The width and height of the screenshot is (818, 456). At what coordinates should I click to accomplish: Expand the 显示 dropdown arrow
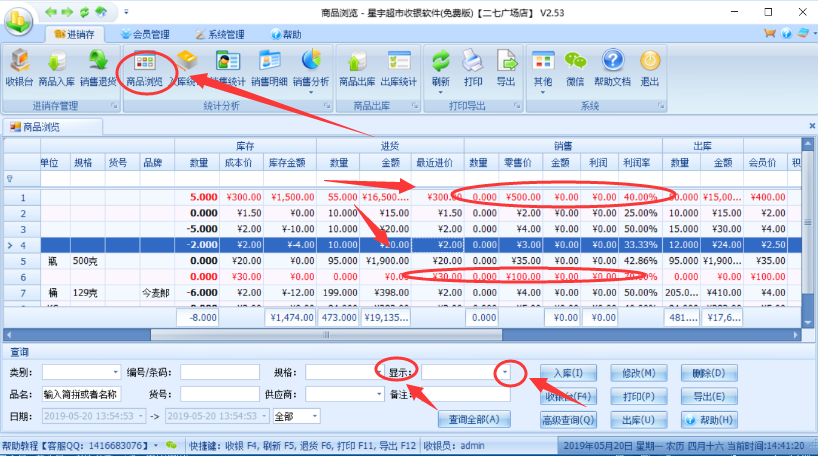pos(507,372)
